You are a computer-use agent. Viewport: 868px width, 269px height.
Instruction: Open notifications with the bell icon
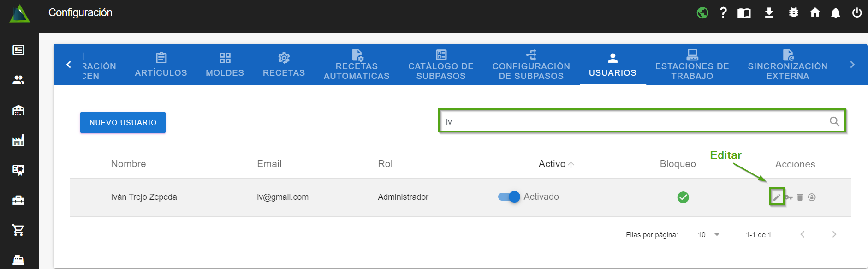[x=835, y=12]
